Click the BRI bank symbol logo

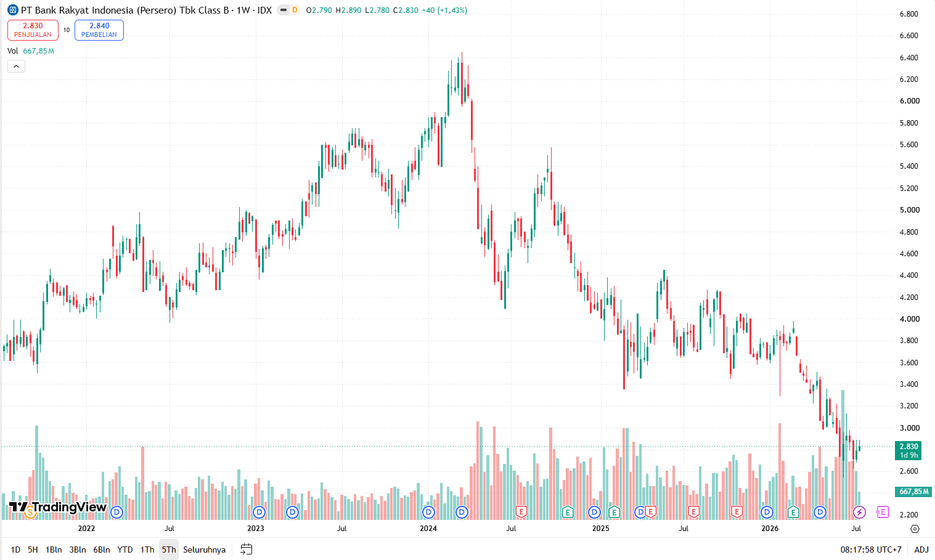pyautogui.click(x=12, y=10)
